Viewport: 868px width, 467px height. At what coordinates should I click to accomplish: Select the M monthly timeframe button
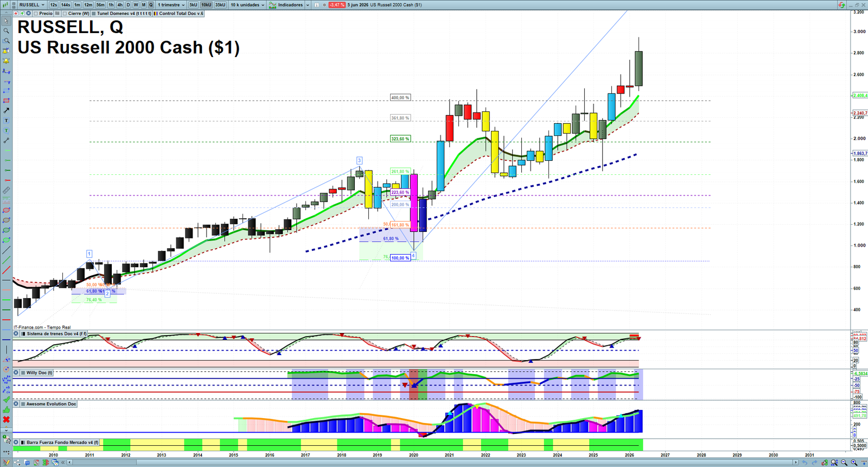pyautogui.click(x=144, y=5)
